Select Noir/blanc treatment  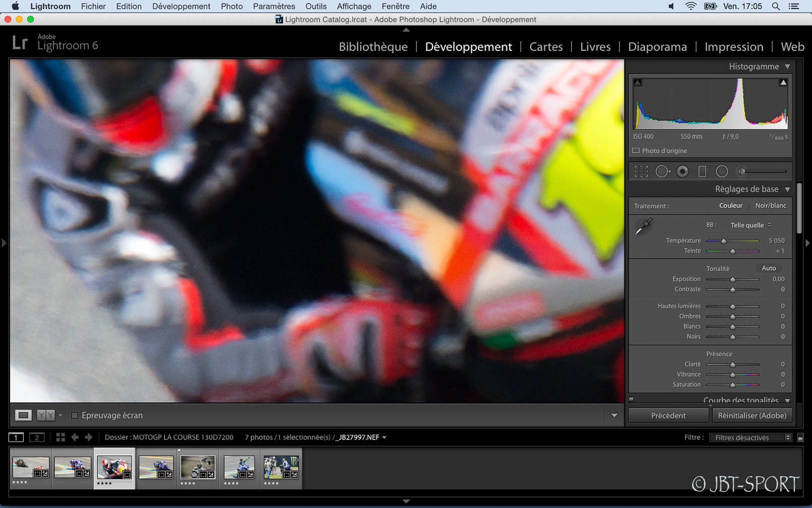[771, 206]
